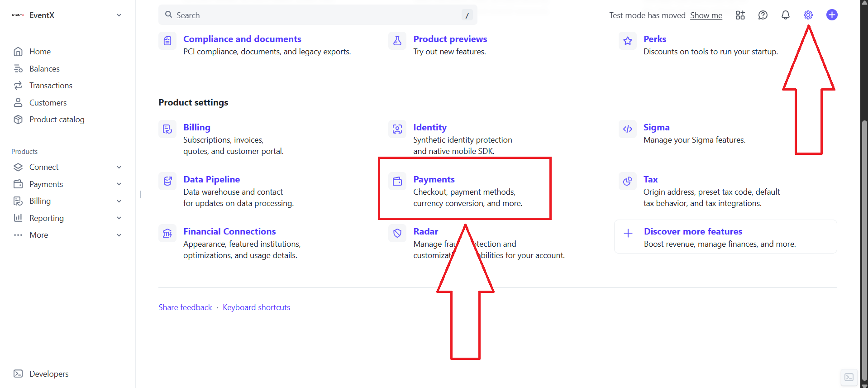The image size is (868, 388).
Task: Click the Data Pipeline icon
Action: tap(167, 181)
